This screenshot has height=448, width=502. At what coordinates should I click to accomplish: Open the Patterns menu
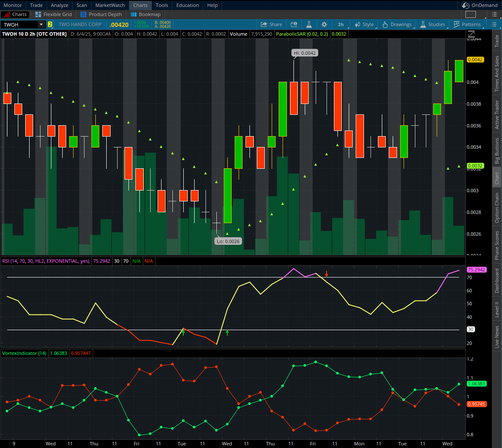click(467, 25)
